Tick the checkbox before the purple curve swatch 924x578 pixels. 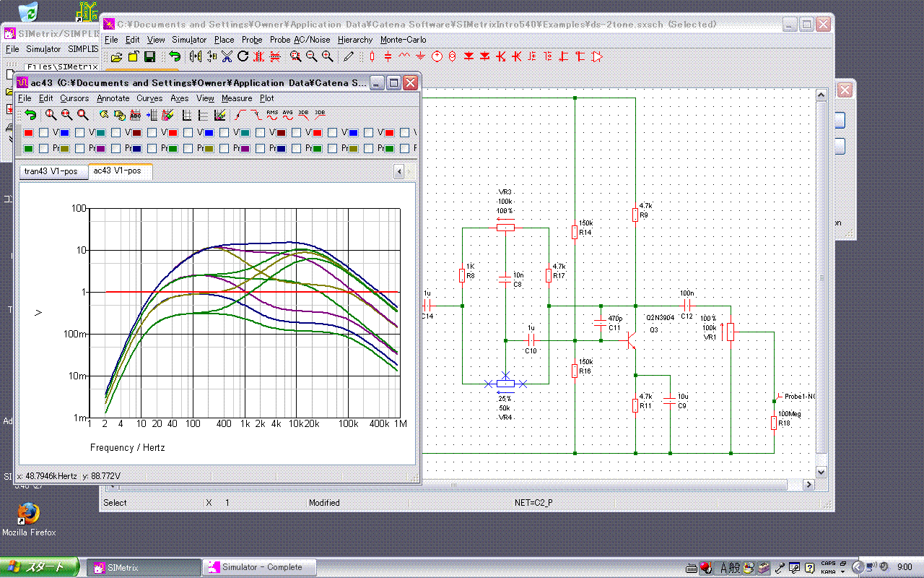80,149
